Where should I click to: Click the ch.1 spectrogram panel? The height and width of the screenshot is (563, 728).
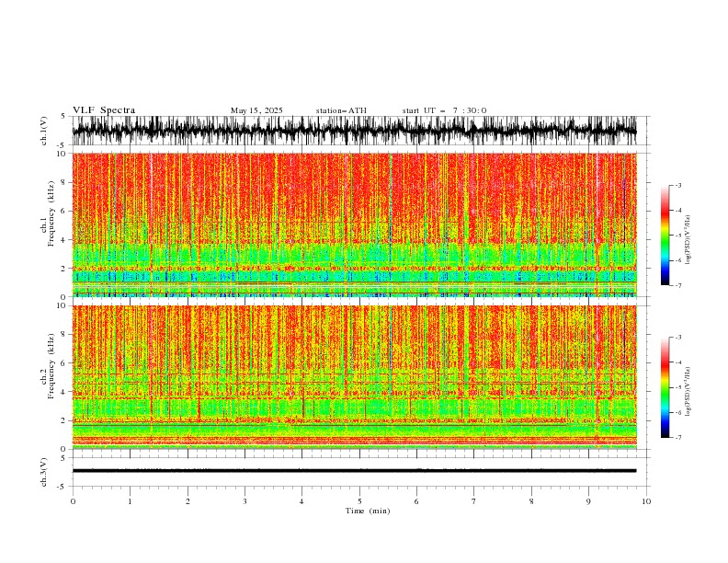point(355,224)
